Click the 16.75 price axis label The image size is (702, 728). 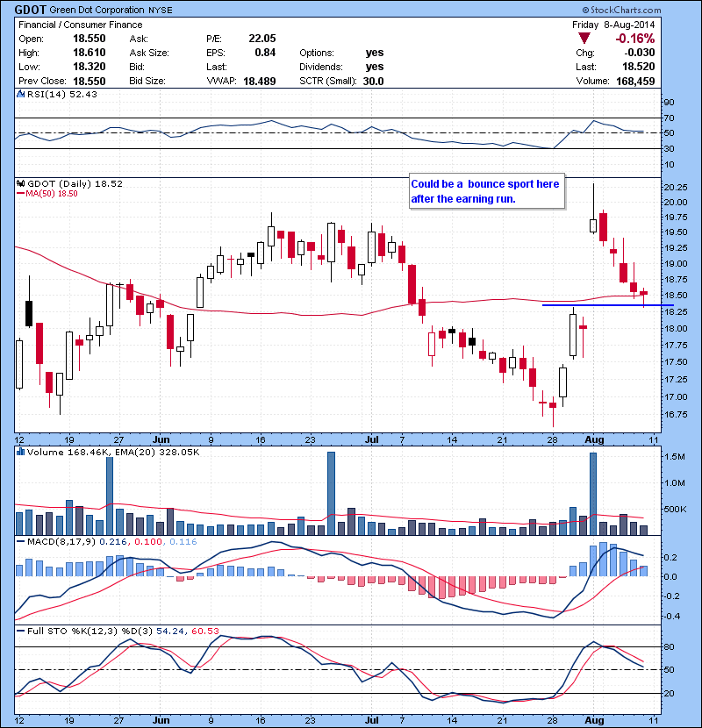(x=676, y=414)
